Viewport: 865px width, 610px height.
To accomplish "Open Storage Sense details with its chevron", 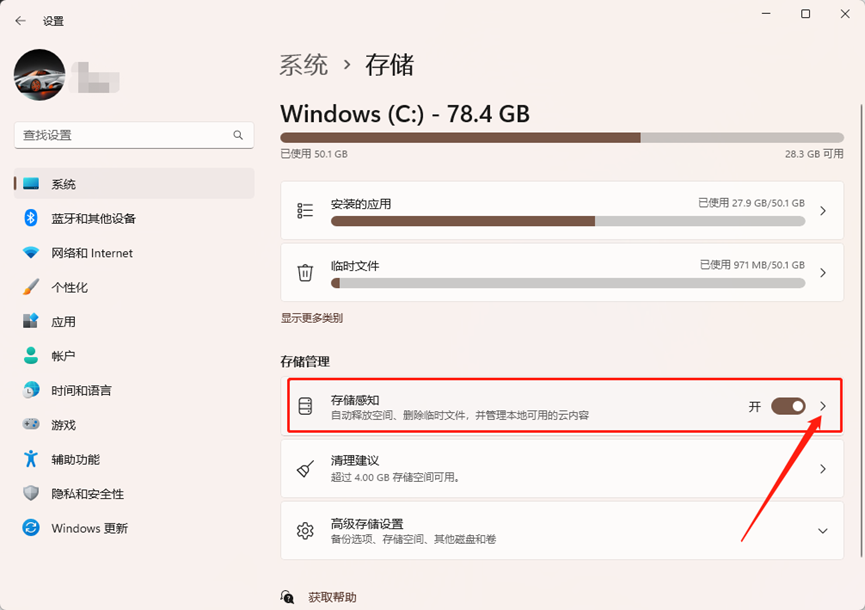I will (823, 406).
